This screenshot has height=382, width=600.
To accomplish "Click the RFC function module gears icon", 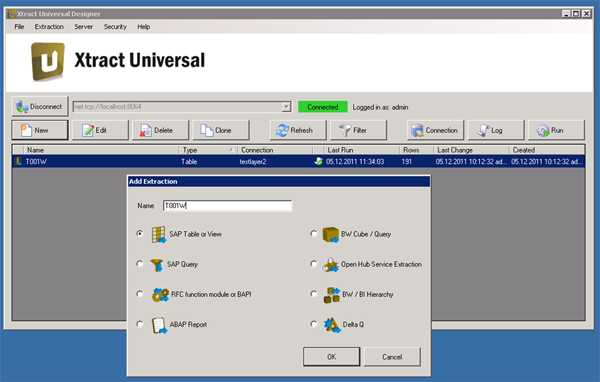I will (x=160, y=295).
